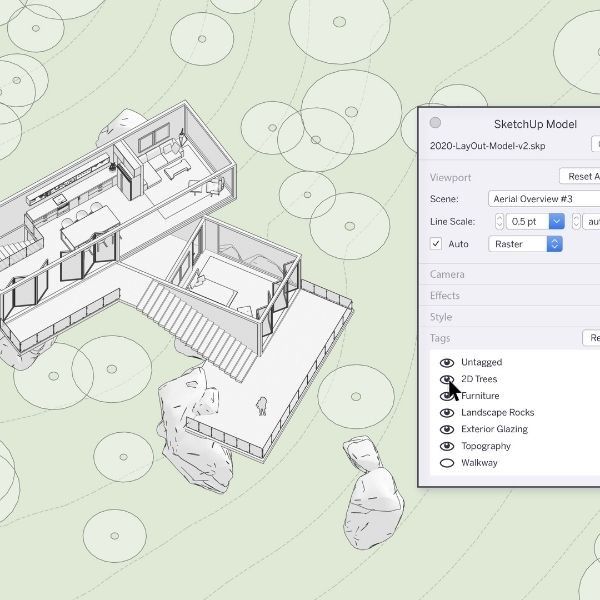Screen dimensions: 600x600
Task: Open the Style section
Action: pos(441,317)
